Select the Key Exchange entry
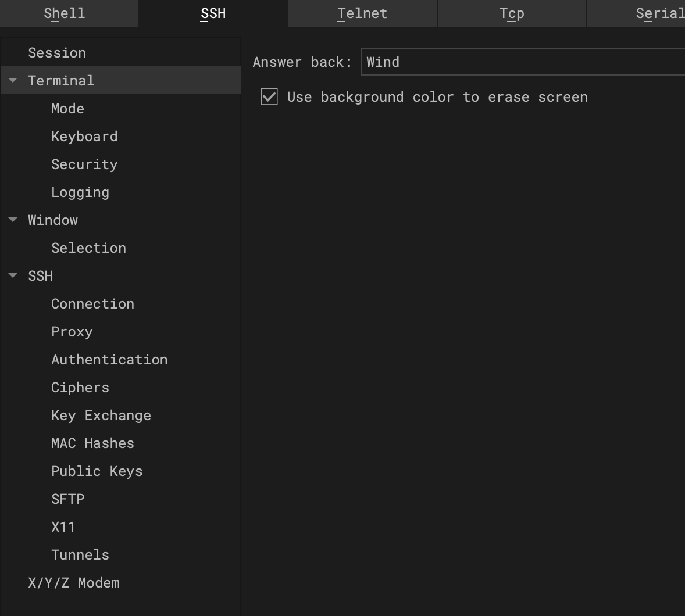 coord(101,415)
